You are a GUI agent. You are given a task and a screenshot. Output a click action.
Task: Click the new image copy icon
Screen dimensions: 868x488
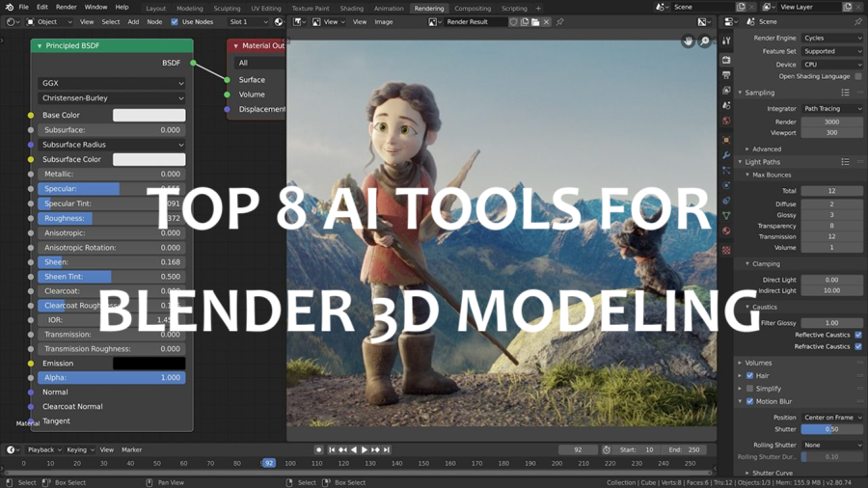525,22
